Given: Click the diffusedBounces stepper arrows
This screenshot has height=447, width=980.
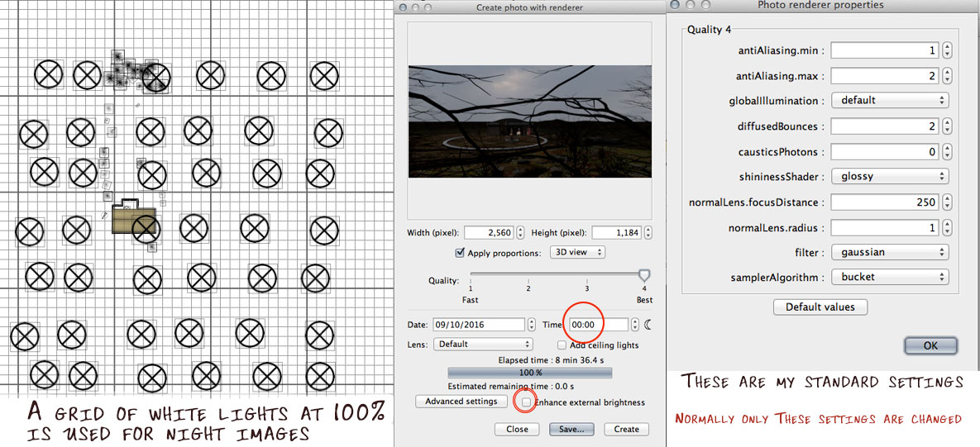Looking at the screenshot, I should tap(947, 126).
